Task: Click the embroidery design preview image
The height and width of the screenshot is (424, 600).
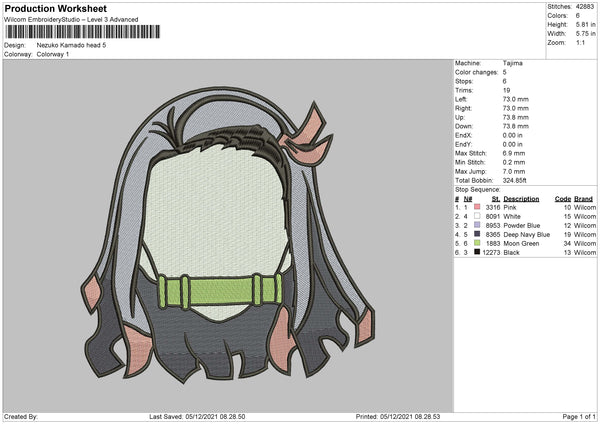Action: click(x=228, y=235)
